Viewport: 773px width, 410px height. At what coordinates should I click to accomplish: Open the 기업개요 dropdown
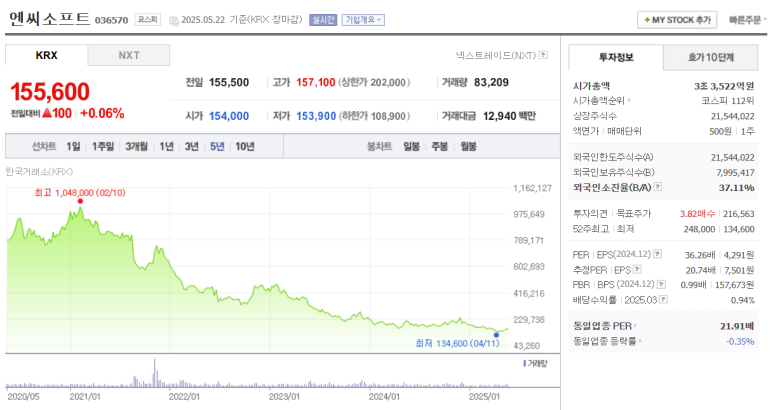[x=363, y=20]
